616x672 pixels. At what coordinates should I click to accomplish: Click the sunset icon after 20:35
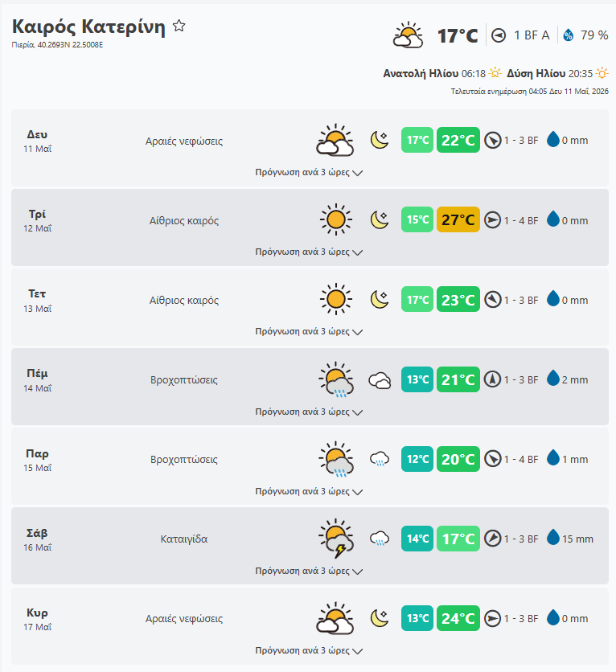coord(602,73)
